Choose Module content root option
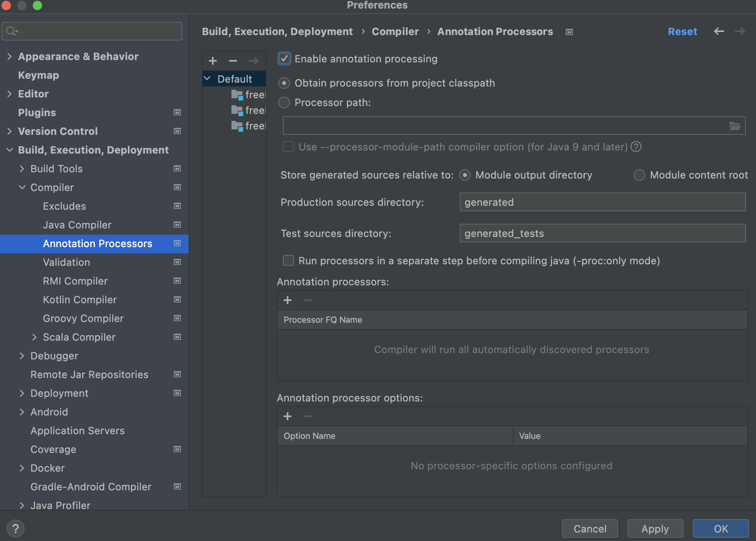The width and height of the screenshot is (756, 541). (639, 175)
